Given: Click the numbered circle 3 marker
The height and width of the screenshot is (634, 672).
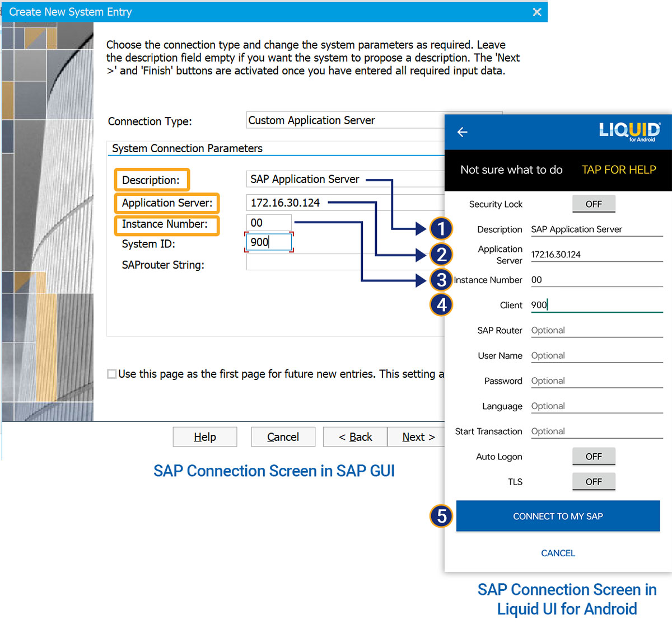Looking at the screenshot, I should click(441, 280).
